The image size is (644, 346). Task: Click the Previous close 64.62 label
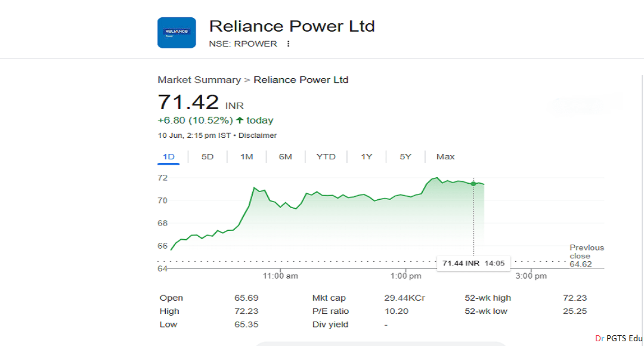(587, 255)
